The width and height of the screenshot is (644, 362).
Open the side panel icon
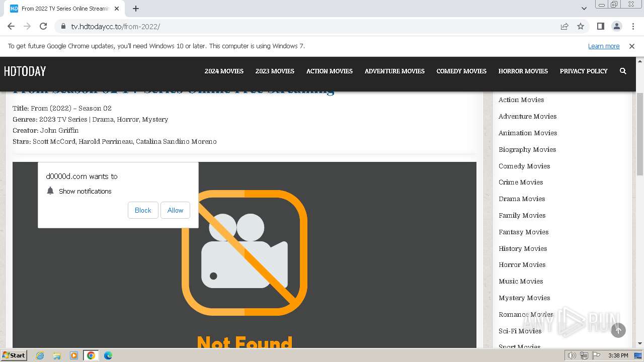[x=600, y=26]
